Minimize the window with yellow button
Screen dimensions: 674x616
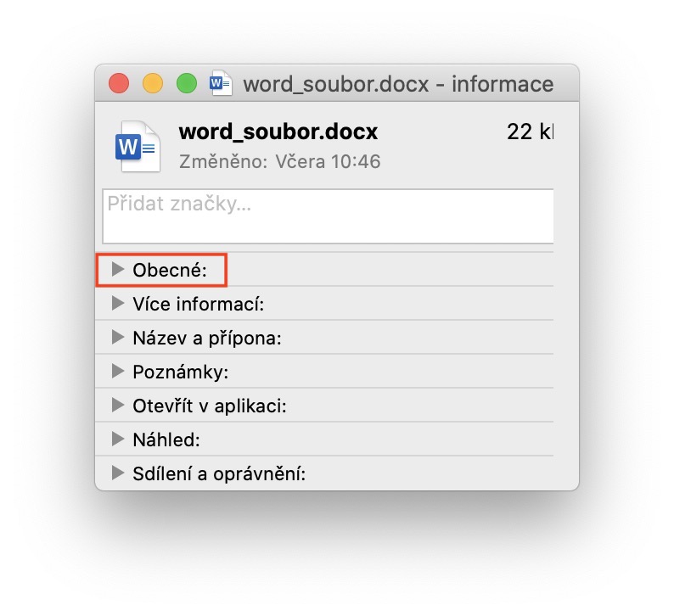click(152, 83)
